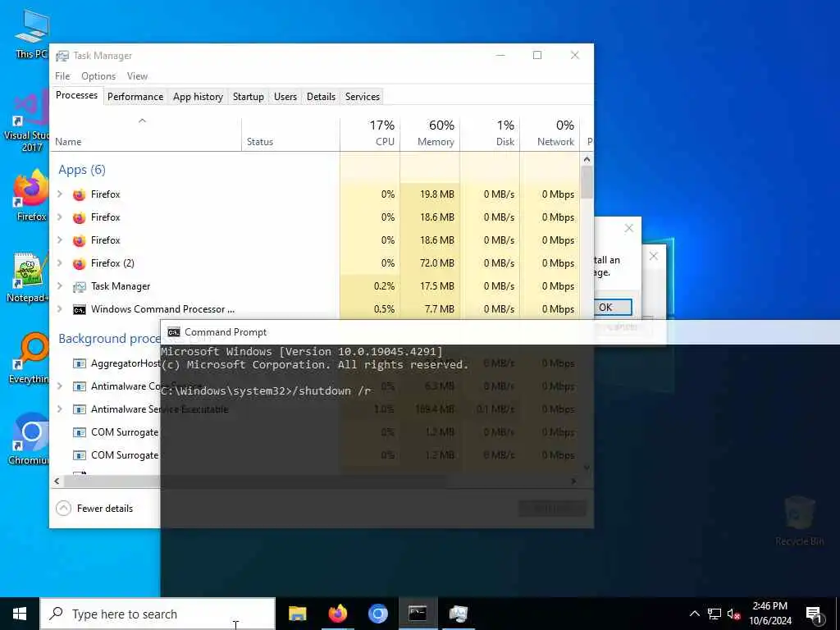840x630 pixels.
Task: Click the vertical scrollbar thumb in Task Manager
Action: [587, 182]
